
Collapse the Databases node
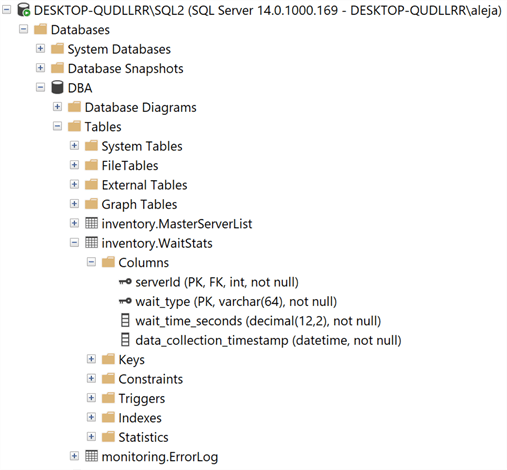[x=23, y=29]
